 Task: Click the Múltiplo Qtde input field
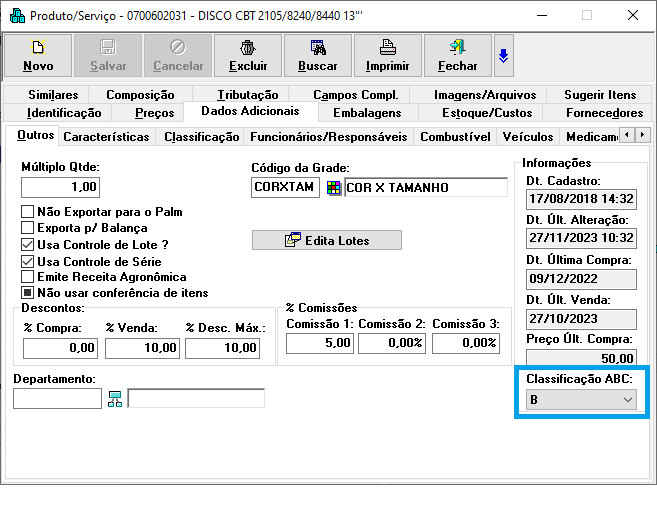60,187
